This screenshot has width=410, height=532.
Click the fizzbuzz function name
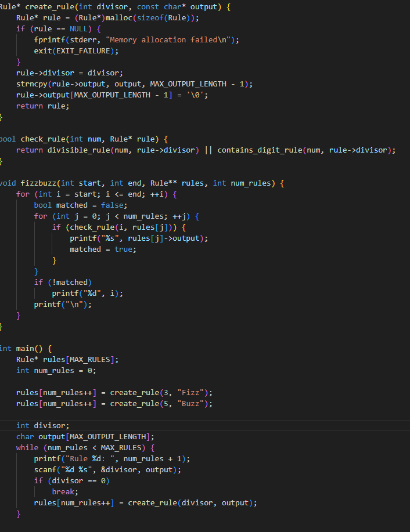[39, 183]
